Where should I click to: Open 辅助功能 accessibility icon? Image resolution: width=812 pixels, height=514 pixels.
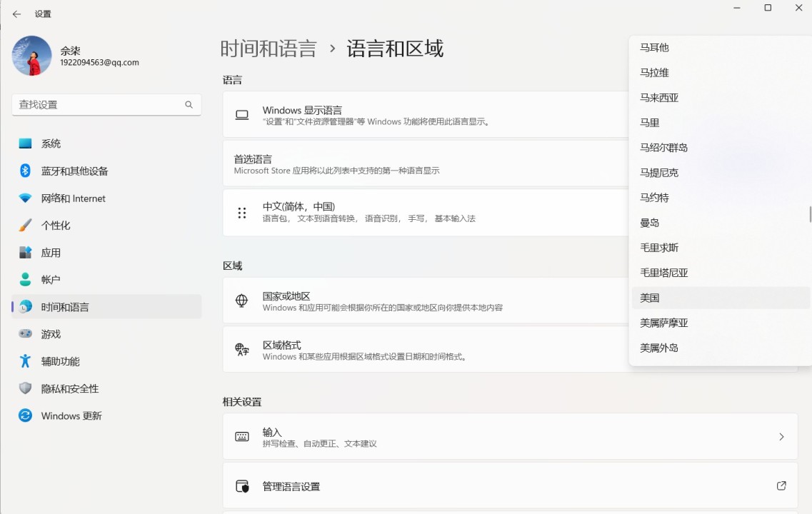pyautogui.click(x=25, y=361)
